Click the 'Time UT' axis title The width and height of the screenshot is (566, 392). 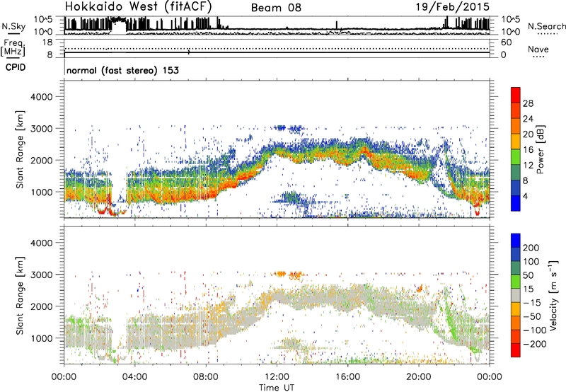[x=277, y=388]
